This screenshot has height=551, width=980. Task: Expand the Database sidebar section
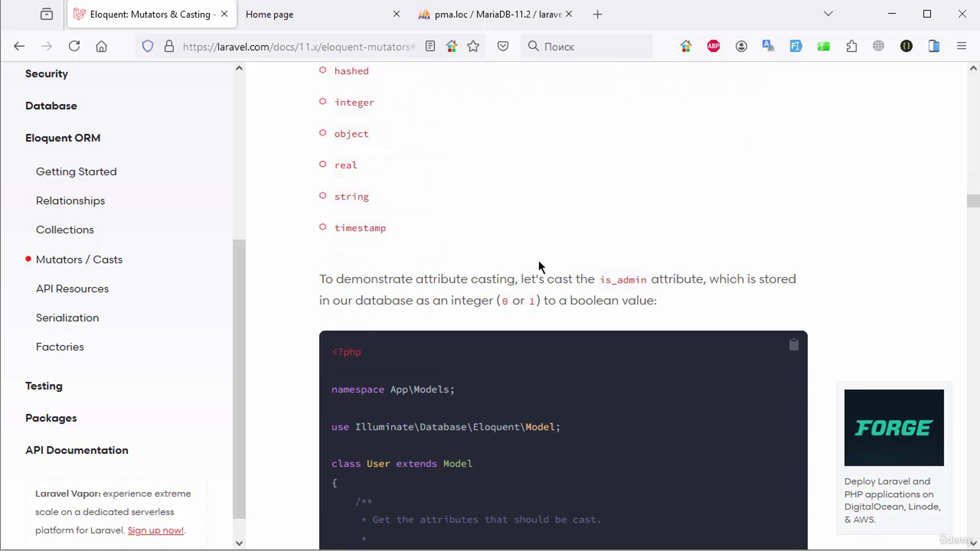[x=51, y=106]
